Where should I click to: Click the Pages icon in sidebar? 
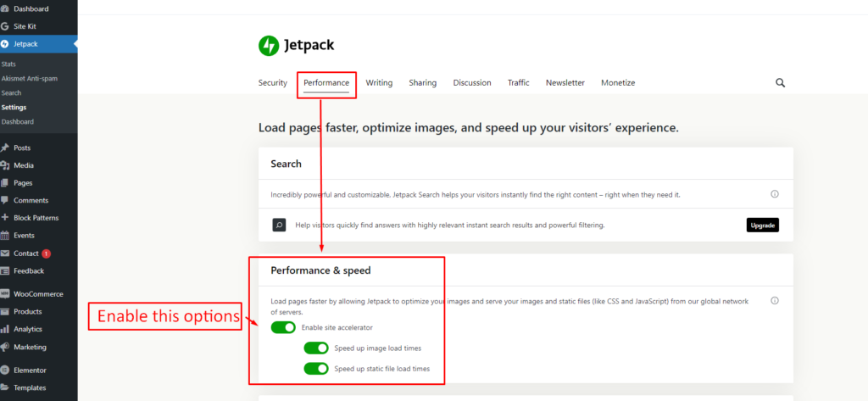point(4,183)
